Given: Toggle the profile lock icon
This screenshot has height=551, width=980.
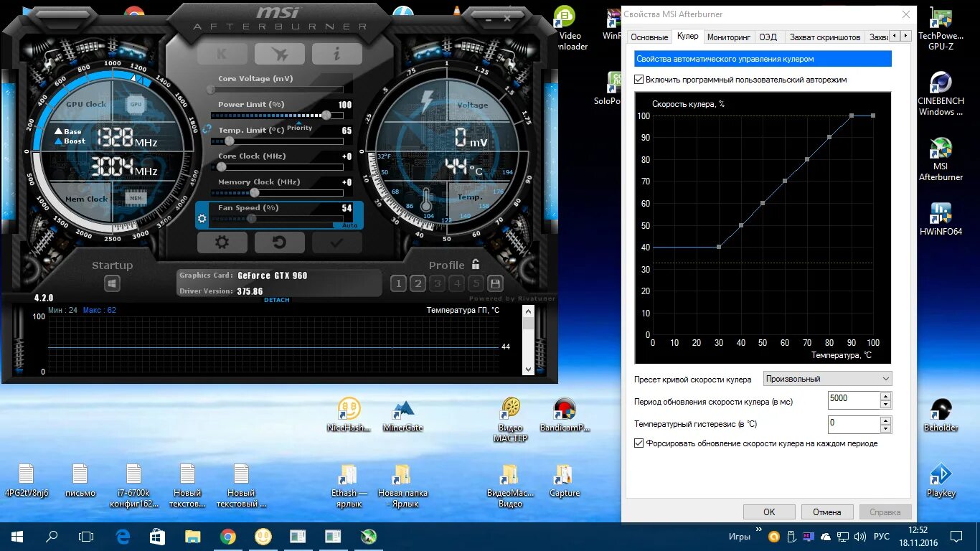Looking at the screenshot, I should [x=475, y=265].
